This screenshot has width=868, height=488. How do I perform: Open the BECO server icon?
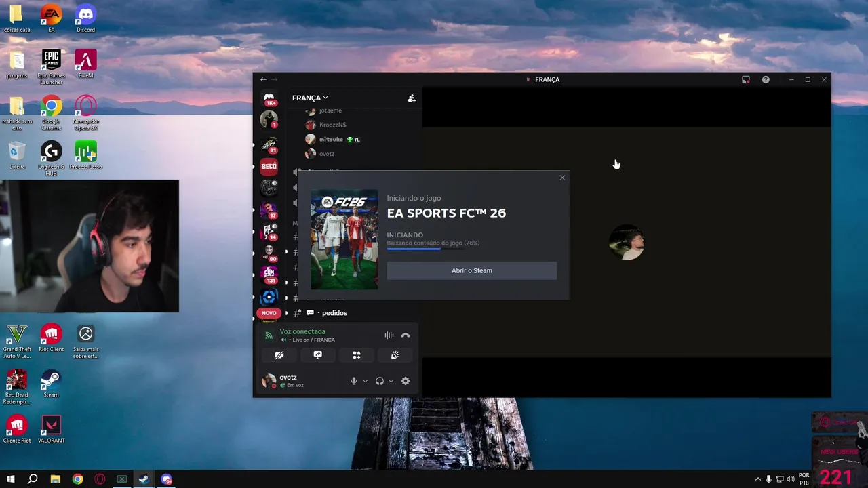(269, 166)
